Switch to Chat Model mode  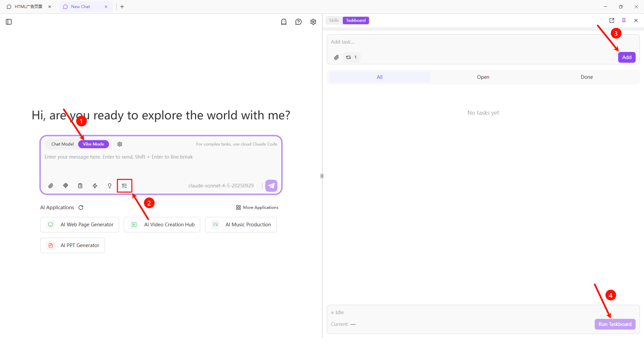[x=62, y=144]
